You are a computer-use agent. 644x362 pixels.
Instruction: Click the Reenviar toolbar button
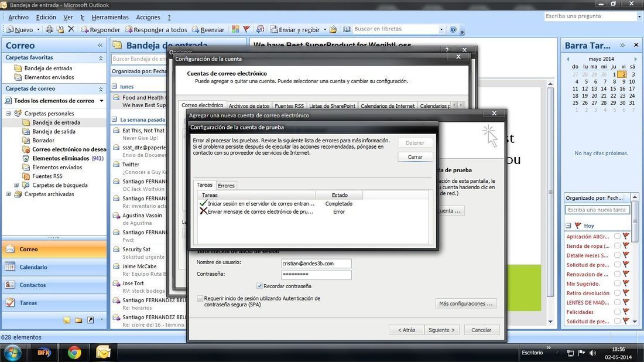pyautogui.click(x=208, y=30)
